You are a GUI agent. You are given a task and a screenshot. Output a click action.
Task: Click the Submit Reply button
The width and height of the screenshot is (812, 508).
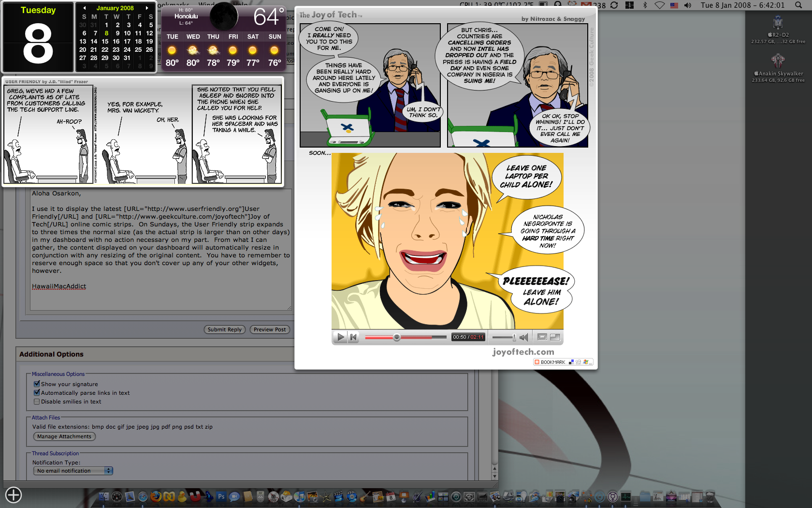click(225, 329)
